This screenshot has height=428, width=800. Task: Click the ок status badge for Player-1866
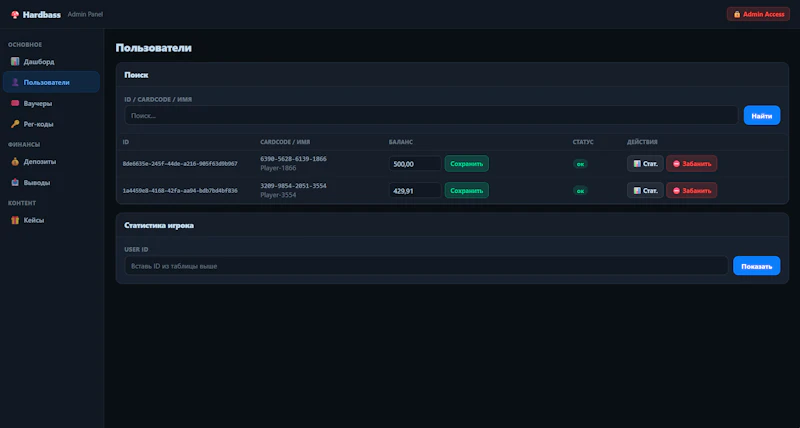click(580, 164)
